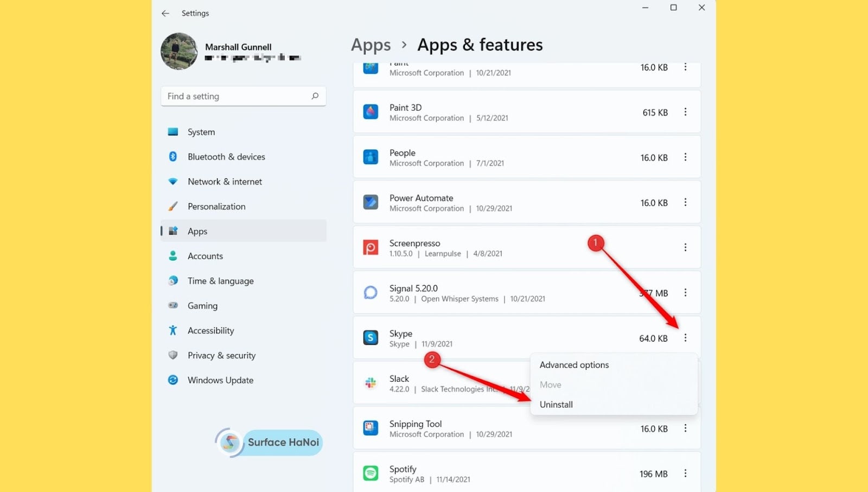
Task: Open Bluetooth & devices settings
Action: point(244,157)
